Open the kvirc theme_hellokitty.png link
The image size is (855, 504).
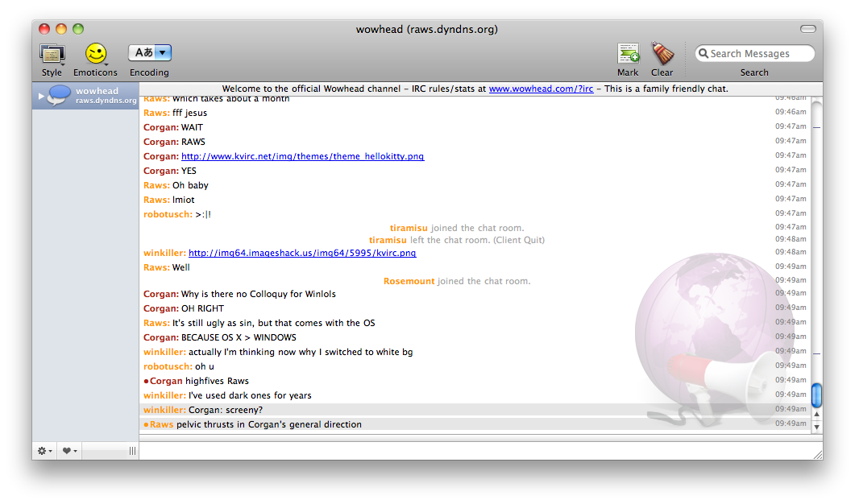[x=302, y=156]
